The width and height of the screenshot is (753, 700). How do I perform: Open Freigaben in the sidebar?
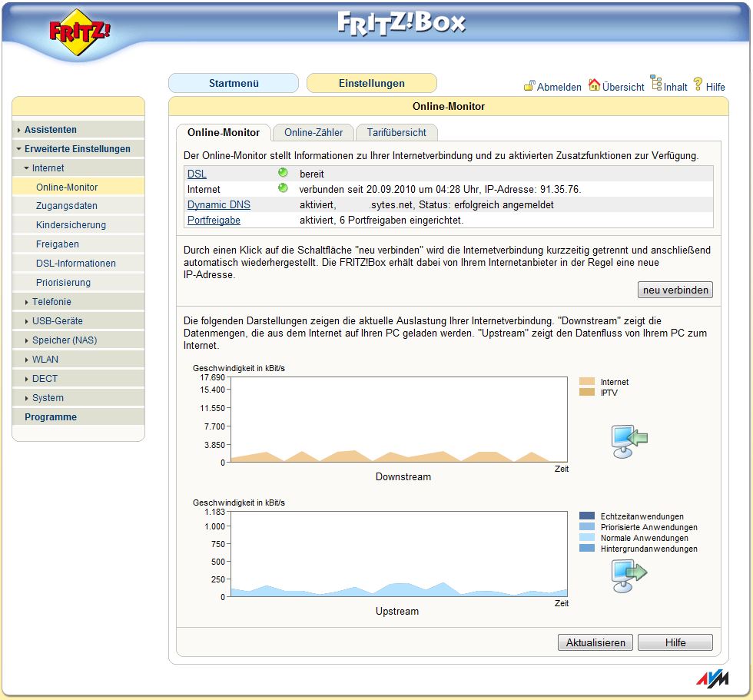58,244
